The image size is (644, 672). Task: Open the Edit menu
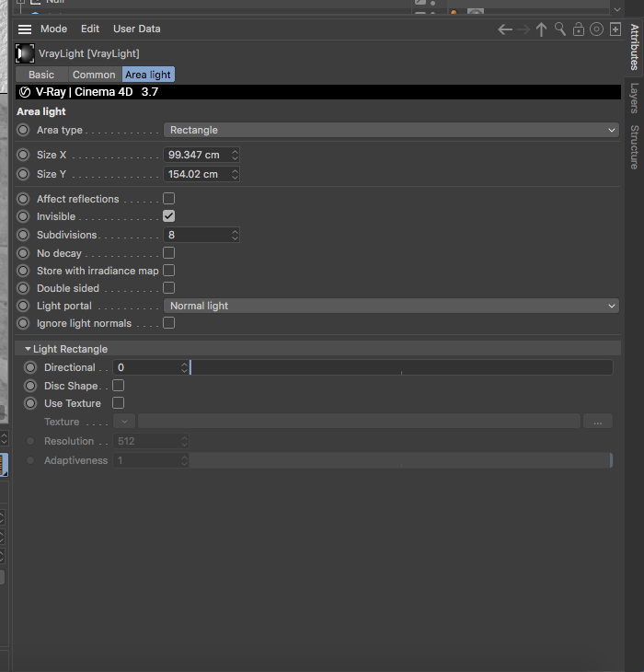[x=90, y=29]
